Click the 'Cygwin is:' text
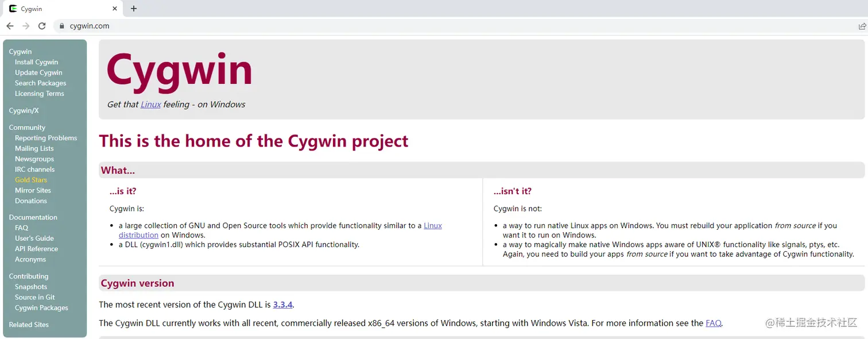This screenshot has width=868, height=339. click(x=126, y=209)
